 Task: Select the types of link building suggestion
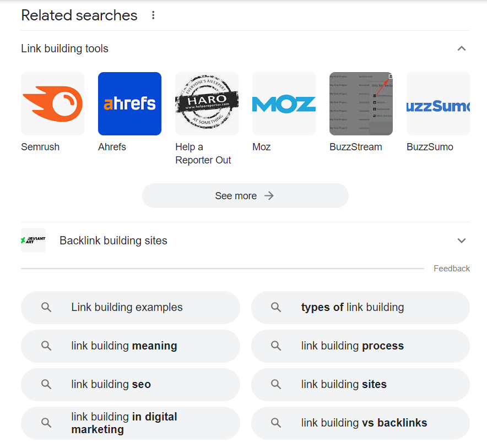click(360, 308)
